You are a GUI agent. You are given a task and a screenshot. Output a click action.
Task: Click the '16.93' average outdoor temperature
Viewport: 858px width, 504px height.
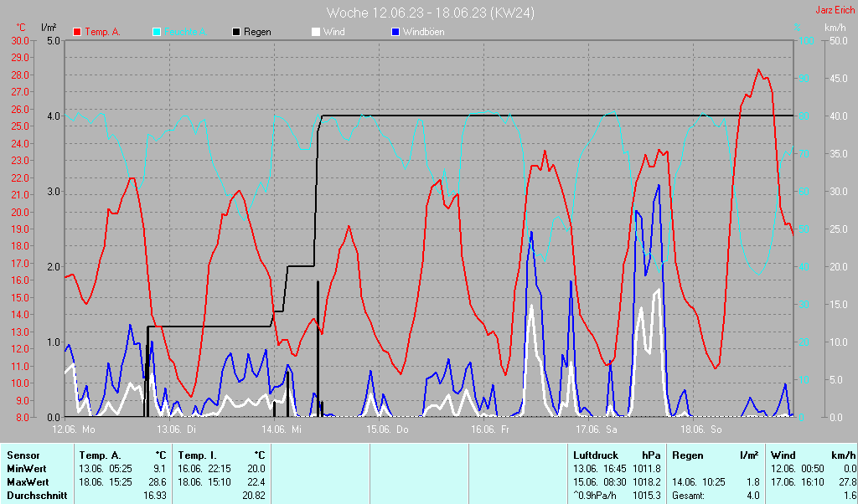(155, 496)
